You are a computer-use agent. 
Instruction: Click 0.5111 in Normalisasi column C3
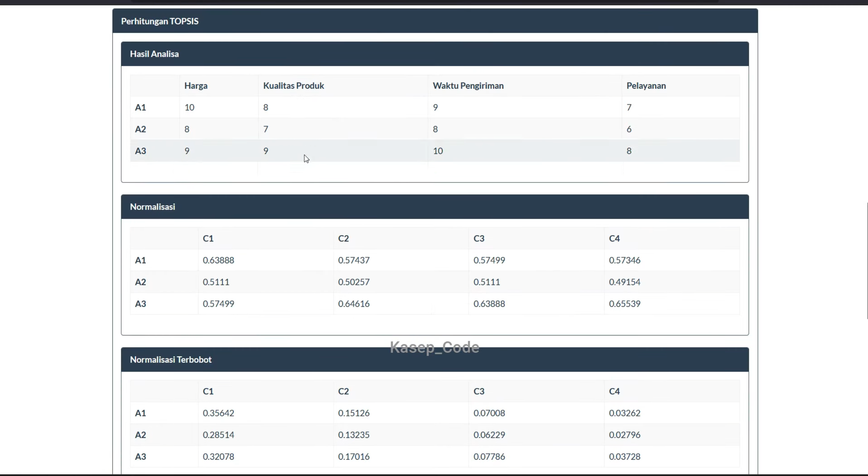click(487, 282)
